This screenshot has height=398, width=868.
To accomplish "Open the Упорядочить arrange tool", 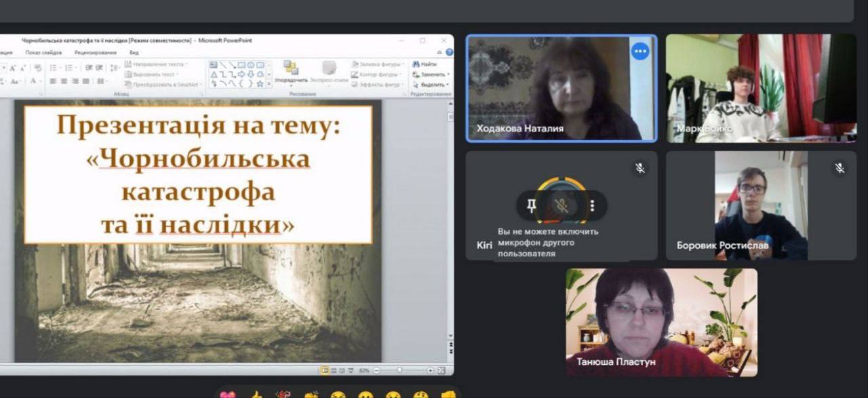I will (291, 72).
